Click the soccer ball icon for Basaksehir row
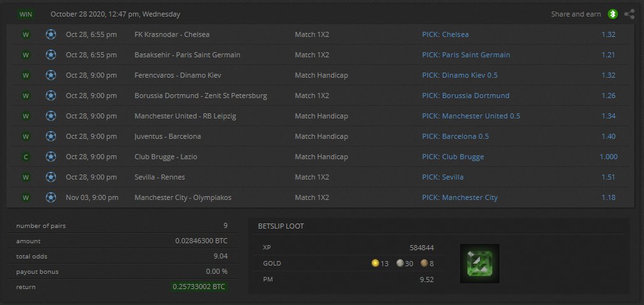644x305 pixels. point(50,55)
